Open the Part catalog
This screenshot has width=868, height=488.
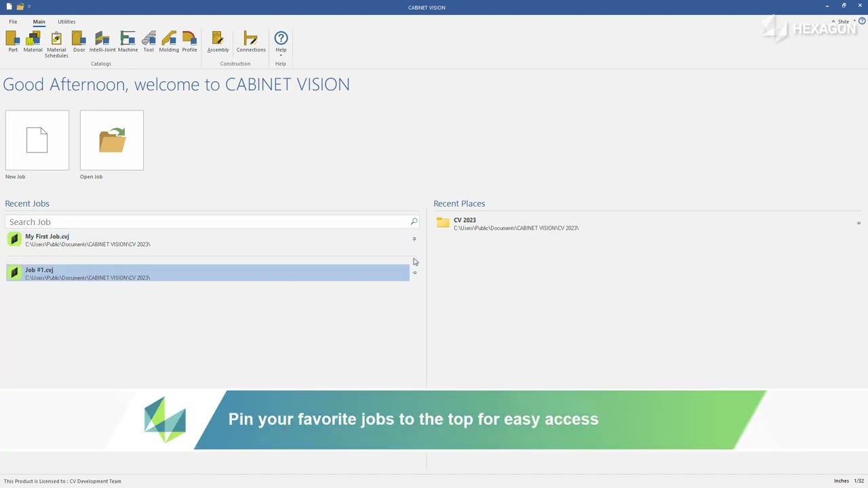[x=13, y=42]
